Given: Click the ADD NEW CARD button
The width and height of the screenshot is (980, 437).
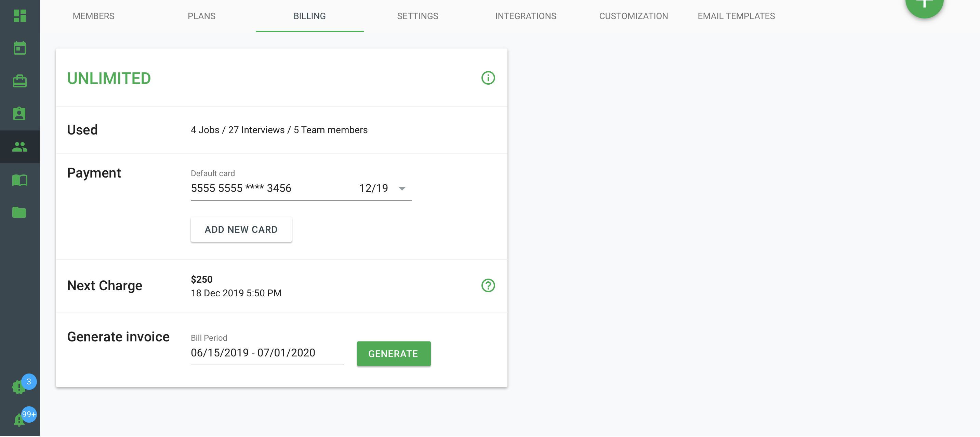Looking at the screenshot, I should 241,229.
